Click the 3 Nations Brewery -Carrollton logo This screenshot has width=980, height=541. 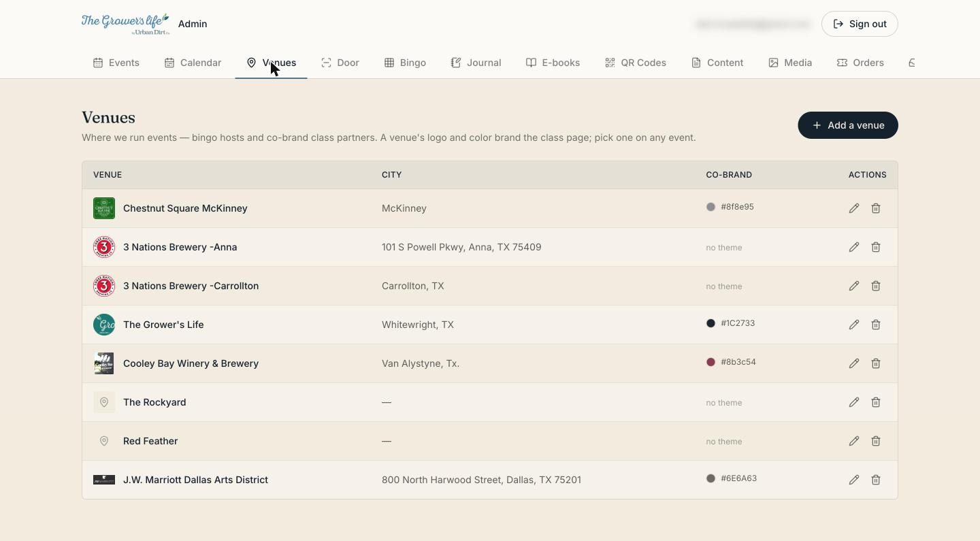104,286
